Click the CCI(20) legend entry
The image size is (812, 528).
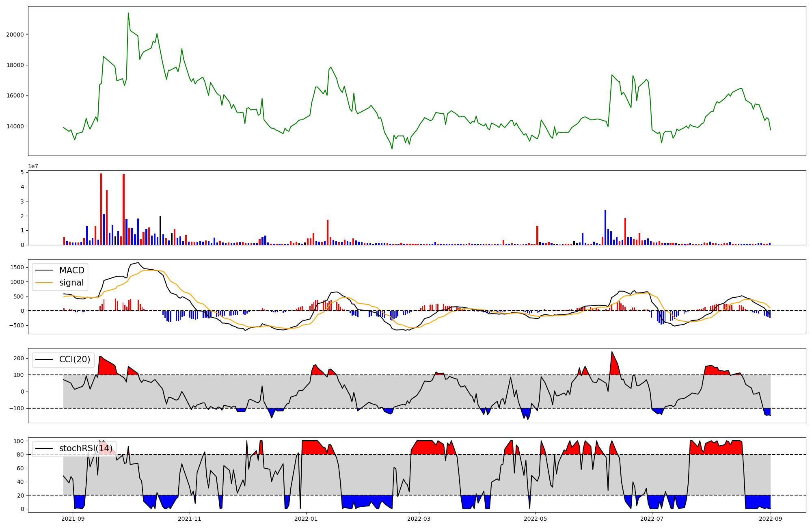tap(75, 359)
